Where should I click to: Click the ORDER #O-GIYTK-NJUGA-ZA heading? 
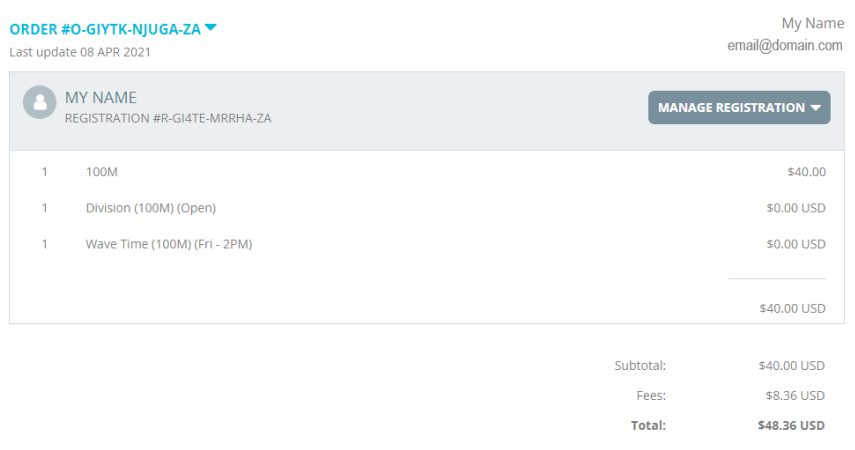pos(105,29)
